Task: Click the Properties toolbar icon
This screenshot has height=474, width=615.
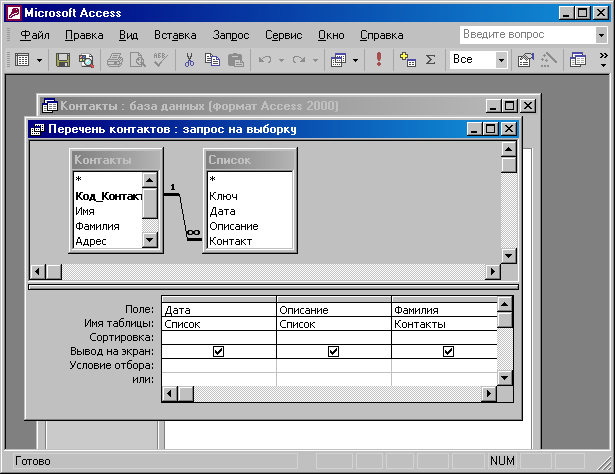Action: (x=526, y=60)
